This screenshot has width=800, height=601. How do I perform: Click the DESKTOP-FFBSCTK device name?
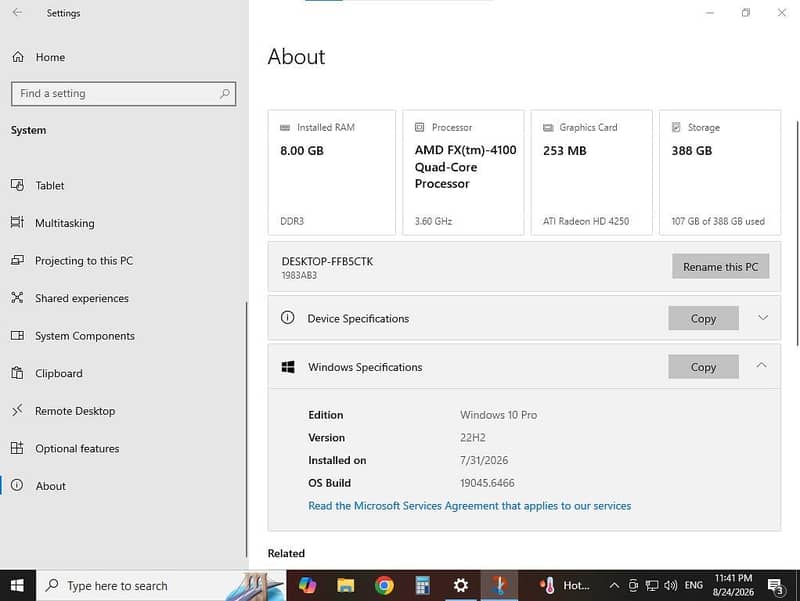(327, 261)
